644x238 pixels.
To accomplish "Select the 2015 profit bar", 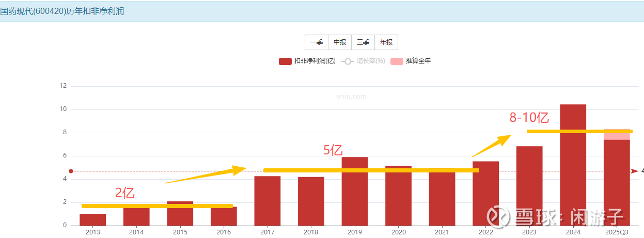I will click(180, 214).
